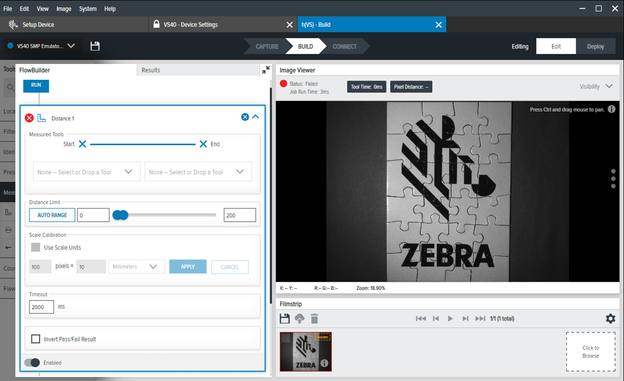
Task: Go to the CONNECT step
Action: pyautogui.click(x=345, y=47)
